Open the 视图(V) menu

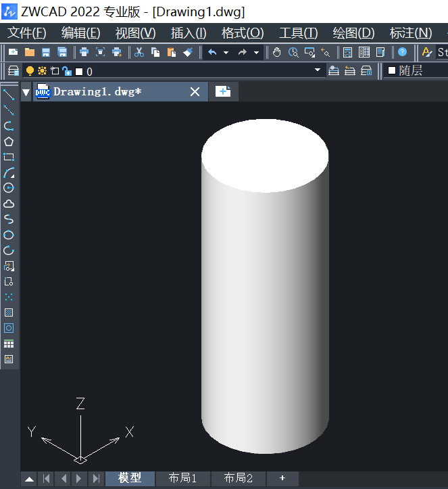136,33
